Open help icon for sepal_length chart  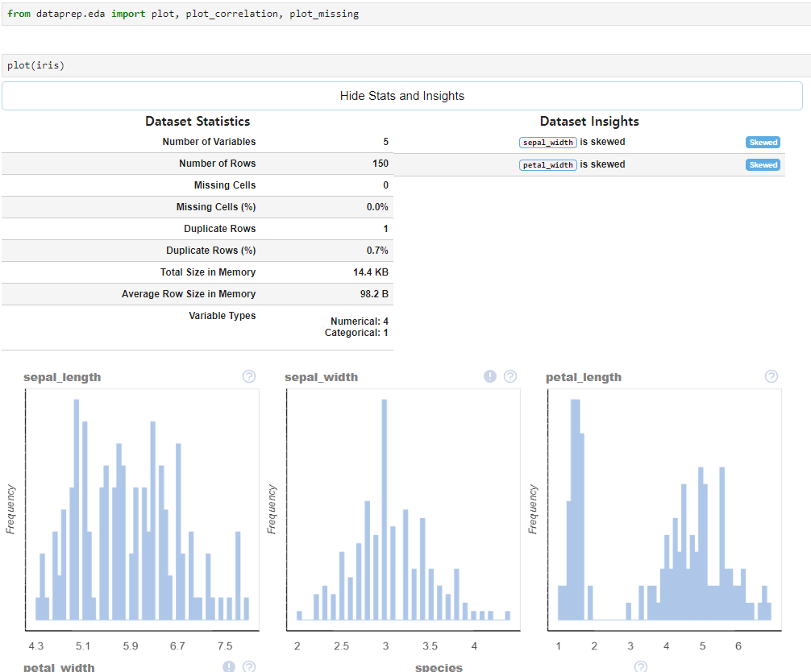[x=249, y=376]
